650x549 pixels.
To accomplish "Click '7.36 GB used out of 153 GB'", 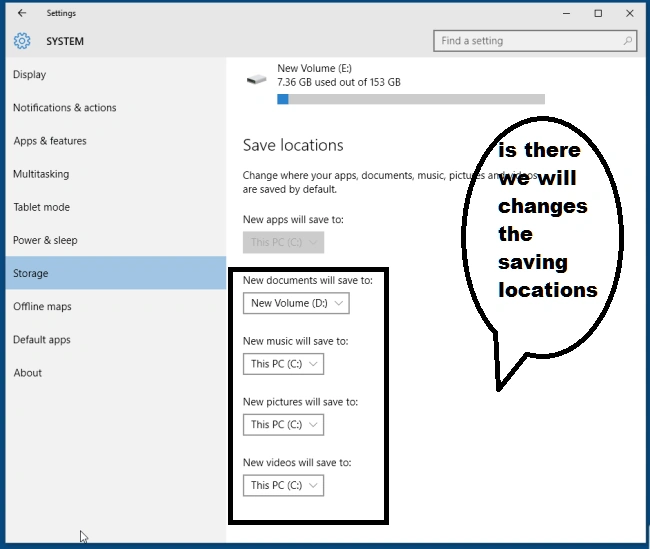I will (x=339, y=82).
